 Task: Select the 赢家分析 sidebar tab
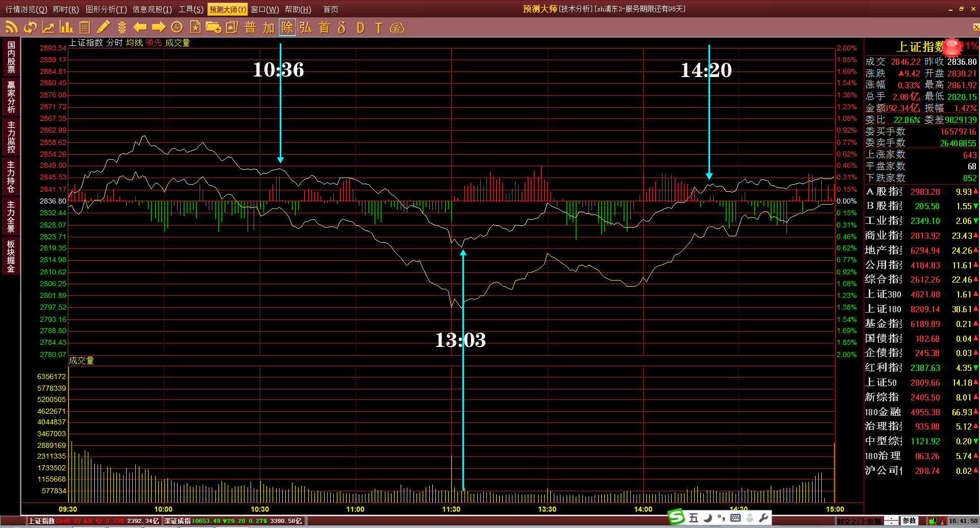11,97
